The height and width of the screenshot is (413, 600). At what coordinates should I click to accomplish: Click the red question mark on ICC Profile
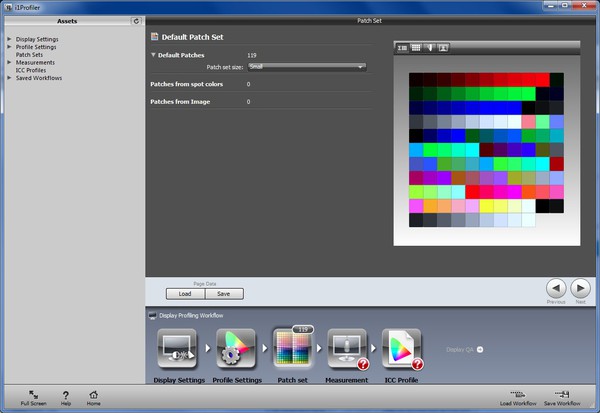(x=417, y=364)
